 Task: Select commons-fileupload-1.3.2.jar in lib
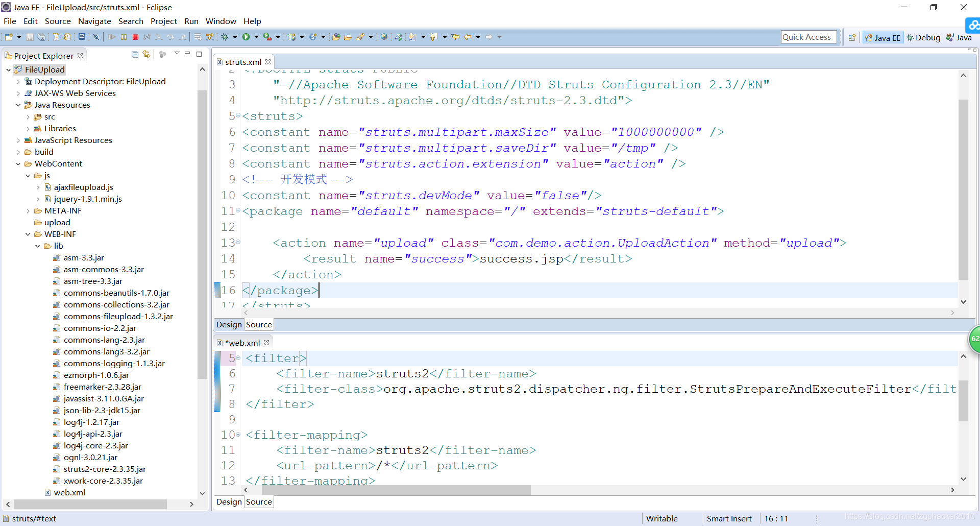pos(118,317)
